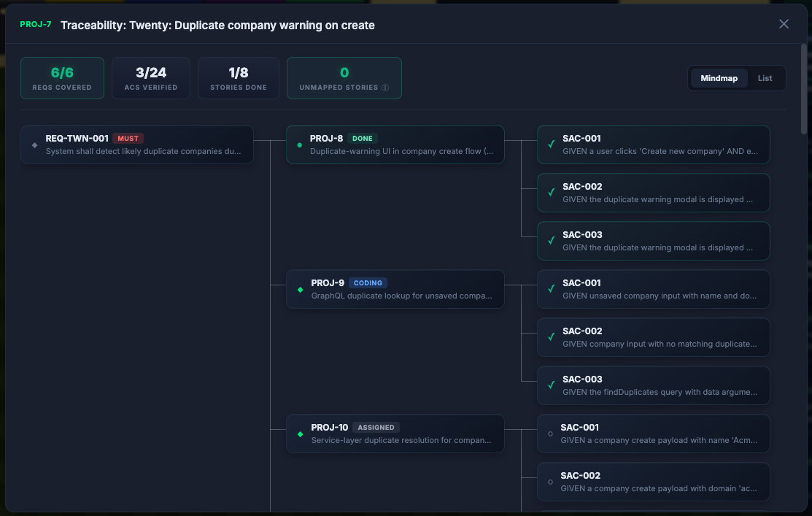Click the PROJ-7 project label
The height and width of the screenshot is (516, 812).
(35, 24)
